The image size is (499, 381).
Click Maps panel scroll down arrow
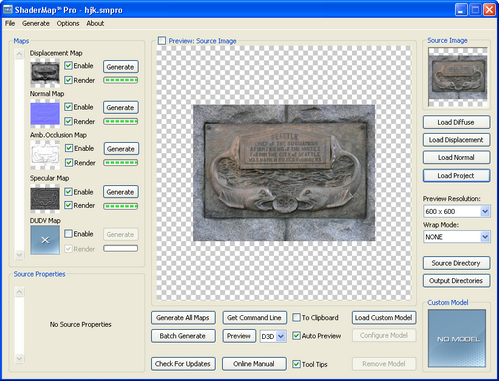tap(19, 255)
